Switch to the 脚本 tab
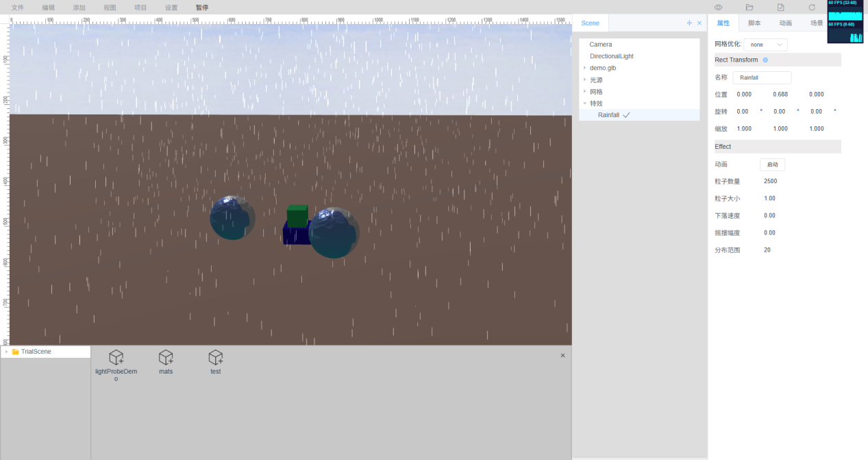The height and width of the screenshot is (460, 868). click(x=754, y=23)
